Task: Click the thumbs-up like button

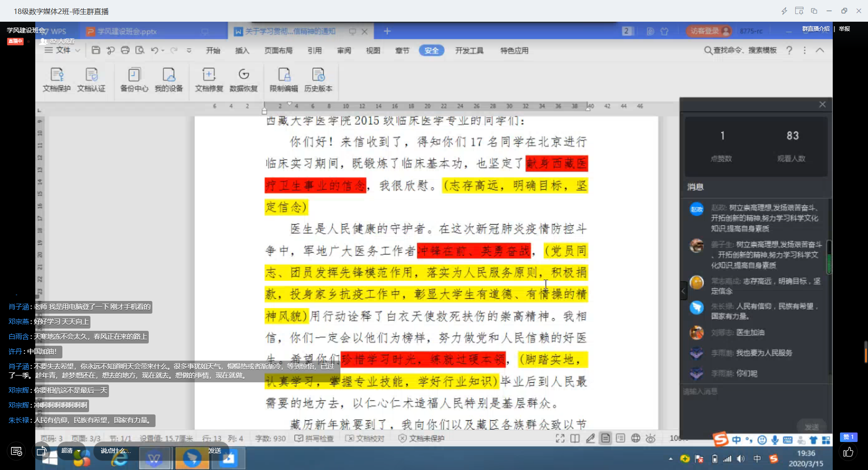Action: [x=848, y=452]
